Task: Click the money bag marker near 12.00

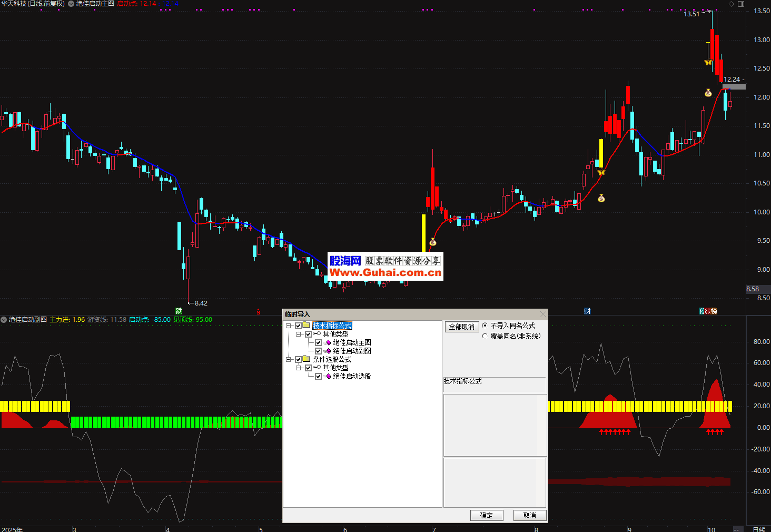Action: (708, 93)
